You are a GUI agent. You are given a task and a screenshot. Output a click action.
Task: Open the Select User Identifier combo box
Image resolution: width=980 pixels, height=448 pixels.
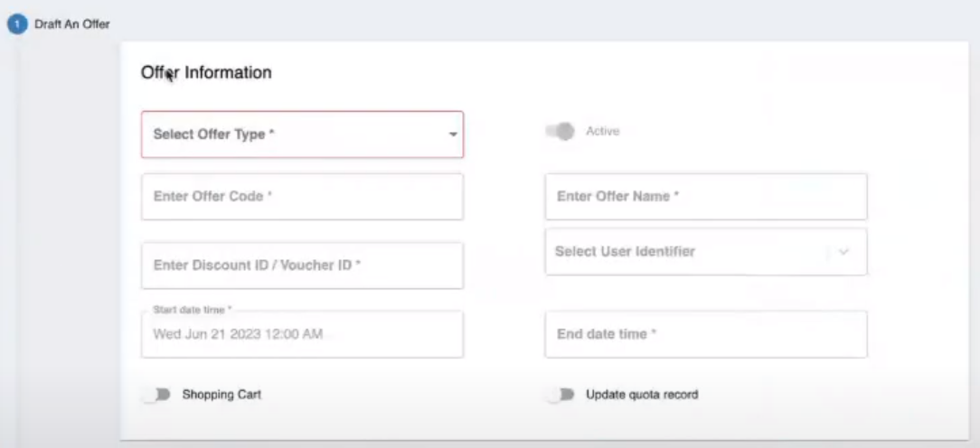coord(687,252)
